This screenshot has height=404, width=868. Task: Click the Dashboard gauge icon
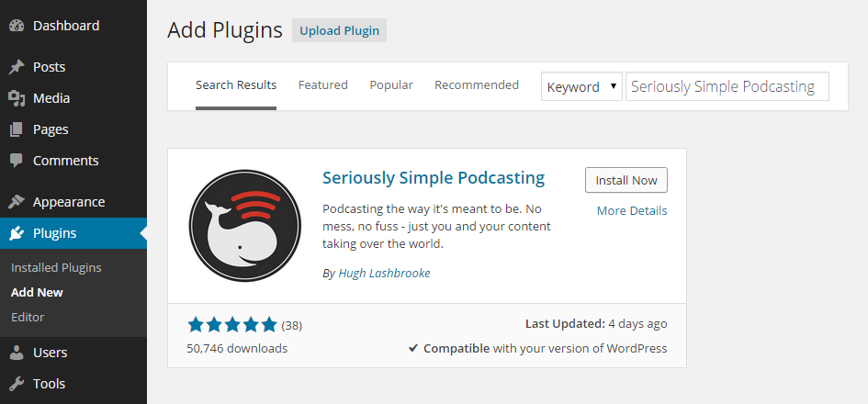tap(17, 26)
